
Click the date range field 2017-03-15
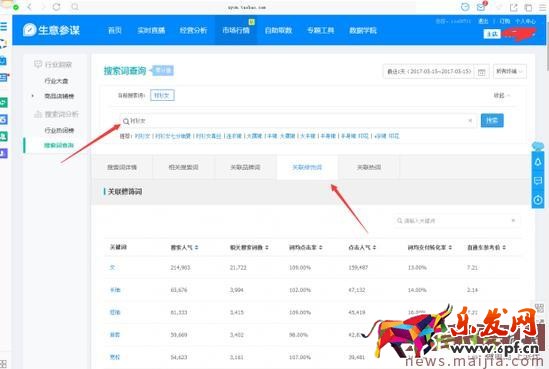click(428, 71)
